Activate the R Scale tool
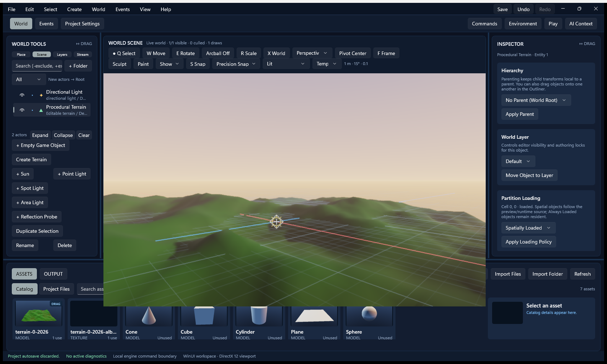The width and height of the screenshot is (607, 364). (249, 53)
